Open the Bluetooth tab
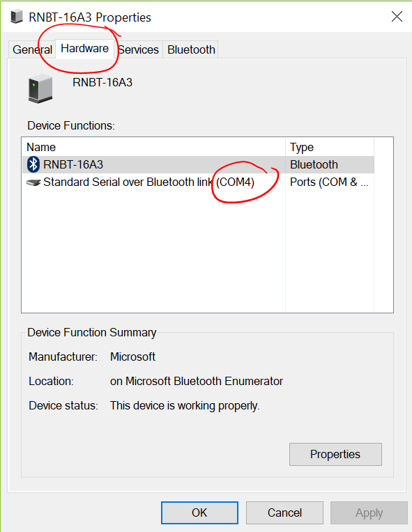This screenshot has height=532, width=412. (x=191, y=49)
